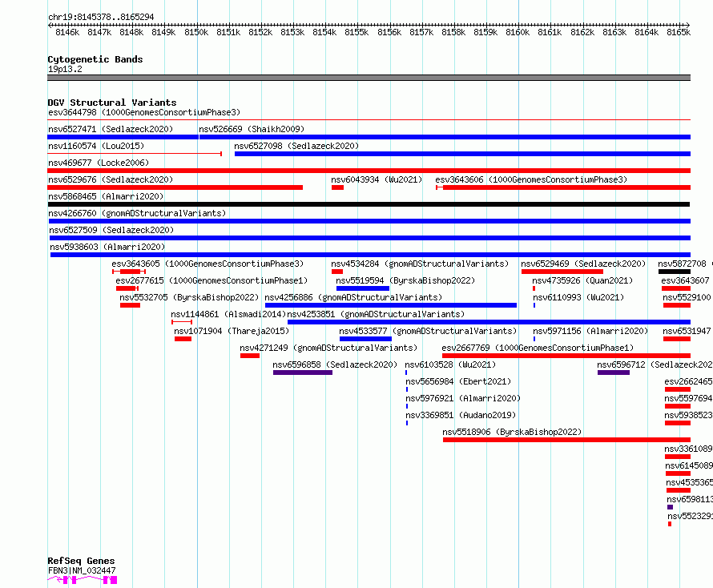713x588 pixels.
Task: Click red bar under nsv469677
Action: (369, 171)
